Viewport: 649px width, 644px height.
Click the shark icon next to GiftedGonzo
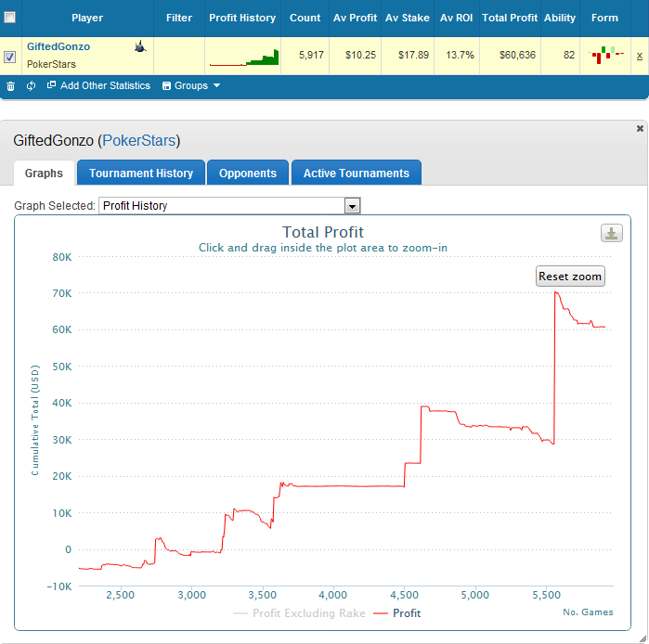pyautogui.click(x=140, y=46)
